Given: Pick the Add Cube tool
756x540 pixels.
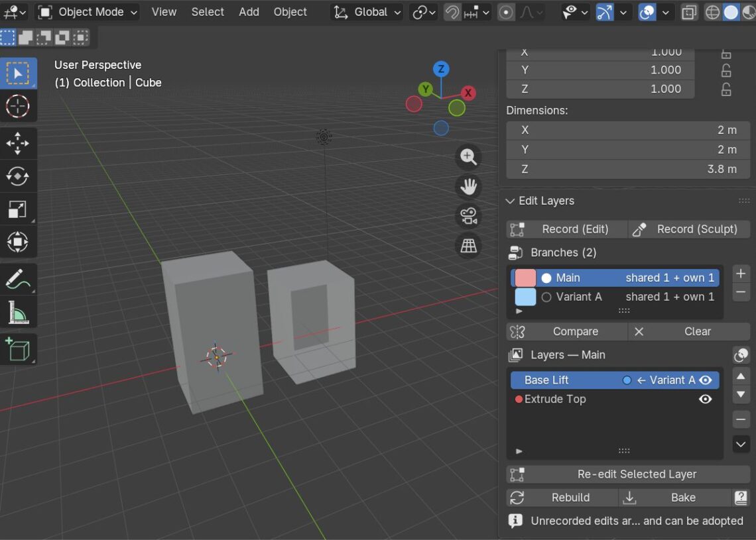Looking at the screenshot, I should point(18,349).
